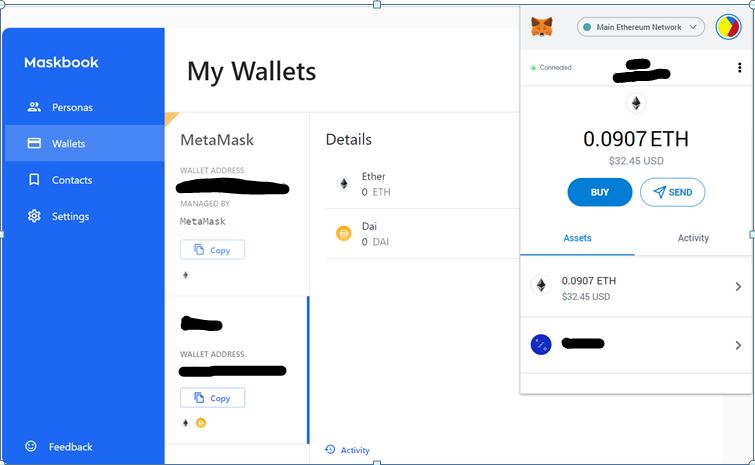This screenshot has width=755, height=465.
Task: Click the My Wallets heading
Action: coord(251,72)
